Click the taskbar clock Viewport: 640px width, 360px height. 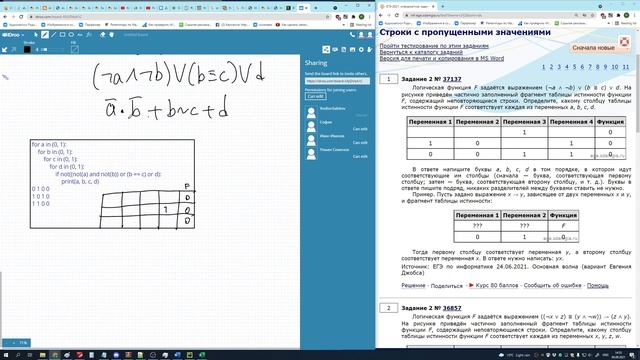click(x=618, y=355)
